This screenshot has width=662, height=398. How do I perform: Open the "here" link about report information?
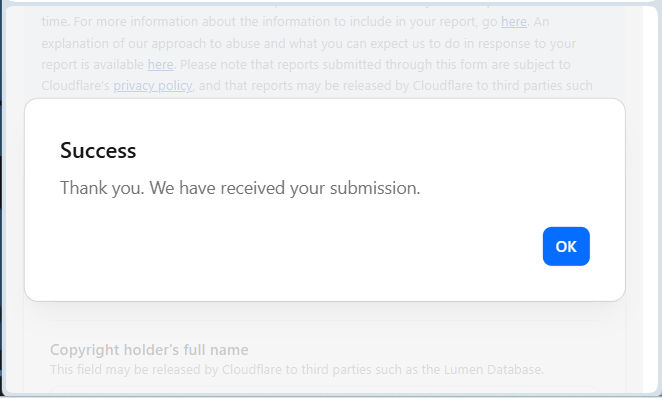(513, 22)
